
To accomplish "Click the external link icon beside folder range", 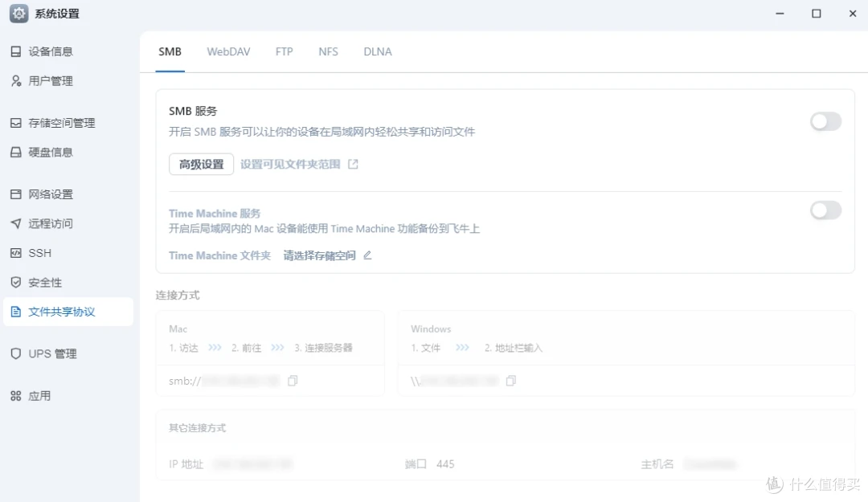I will coord(353,165).
